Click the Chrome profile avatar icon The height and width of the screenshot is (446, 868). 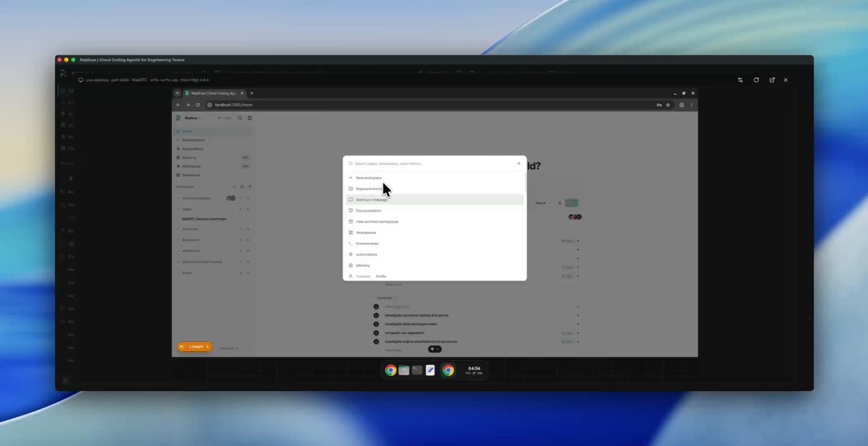(682, 105)
